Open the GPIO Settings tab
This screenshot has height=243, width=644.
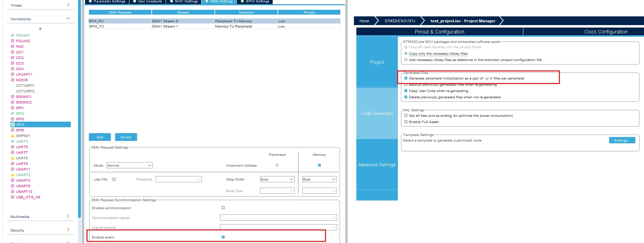click(255, 2)
